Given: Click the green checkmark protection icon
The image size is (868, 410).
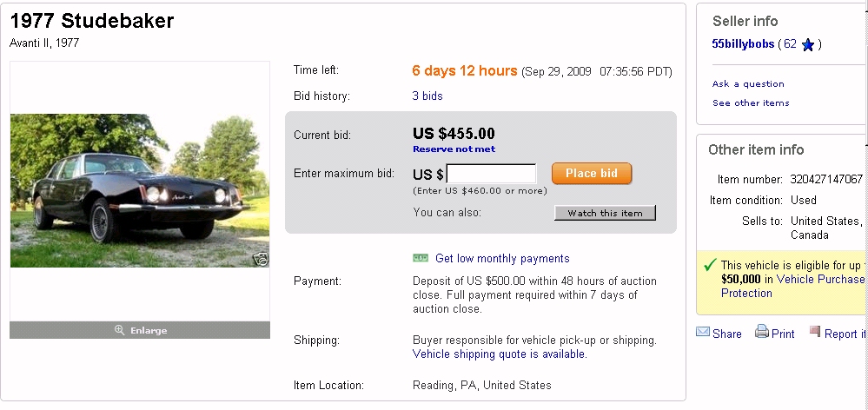Looking at the screenshot, I should [x=710, y=264].
